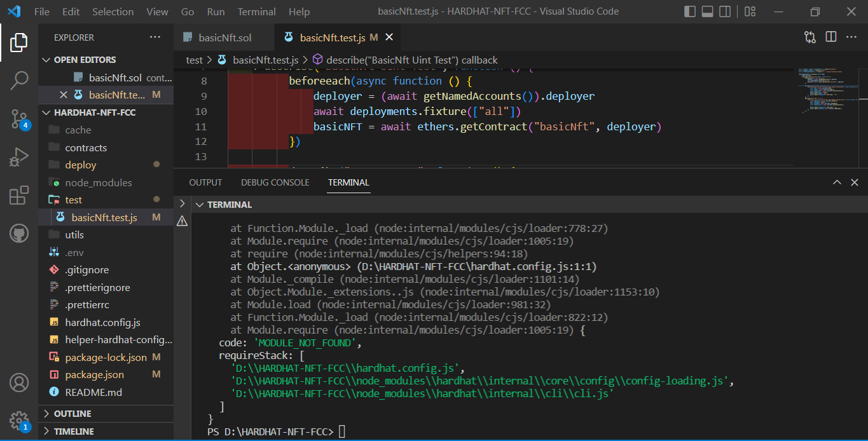This screenshot has width=868, height=441.
Task: Open the Go menu
Action: tap(188, 11)
